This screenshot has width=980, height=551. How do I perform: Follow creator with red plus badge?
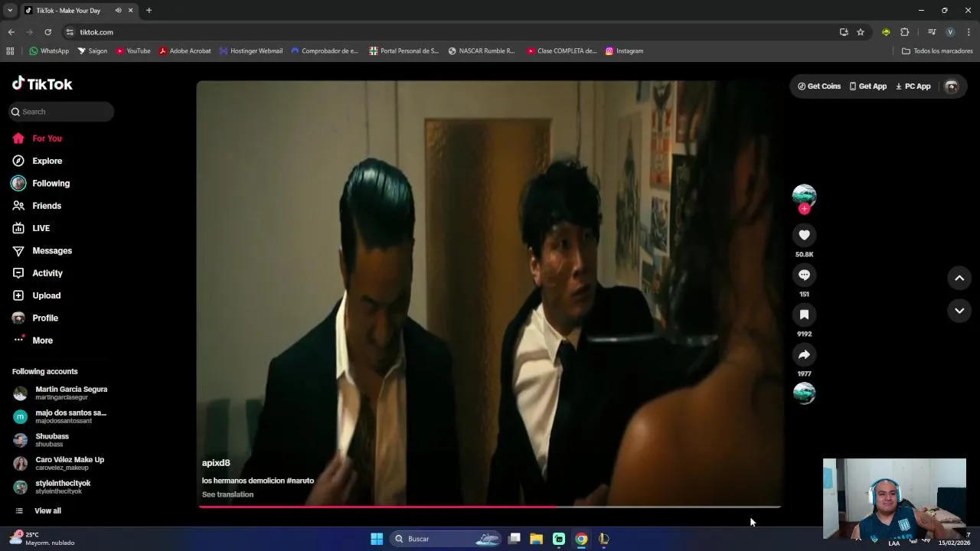(804, 209)
